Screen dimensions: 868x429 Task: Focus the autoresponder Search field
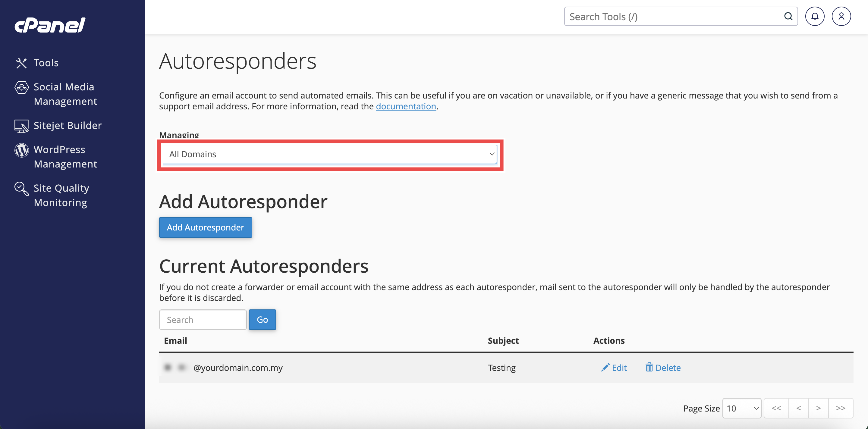coord(203,320)
